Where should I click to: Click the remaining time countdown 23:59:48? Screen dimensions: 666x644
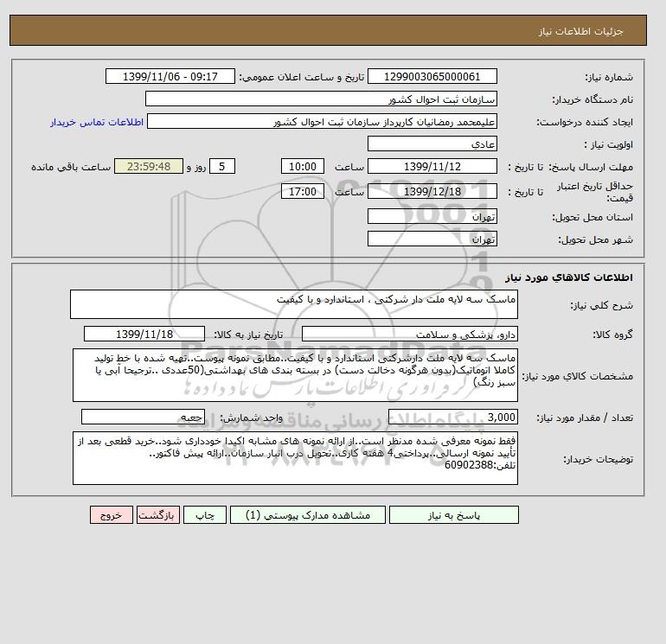click(x=149, y=167)
